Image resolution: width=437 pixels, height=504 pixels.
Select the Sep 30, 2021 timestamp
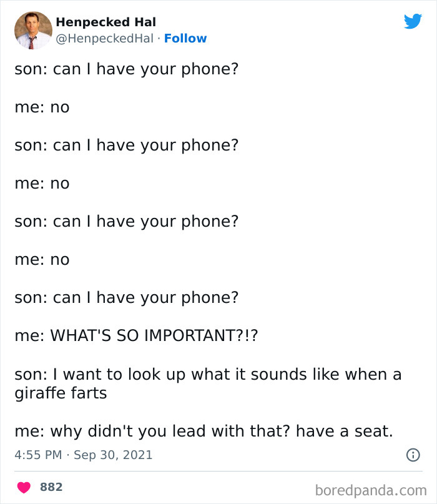pyautogui.click(x=112, y=455)
